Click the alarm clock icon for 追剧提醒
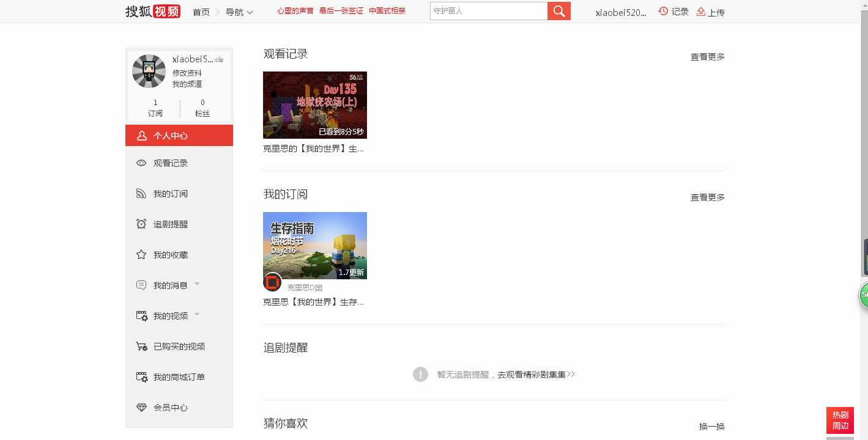The image size is (868, 440). click(x=141, y=224)
